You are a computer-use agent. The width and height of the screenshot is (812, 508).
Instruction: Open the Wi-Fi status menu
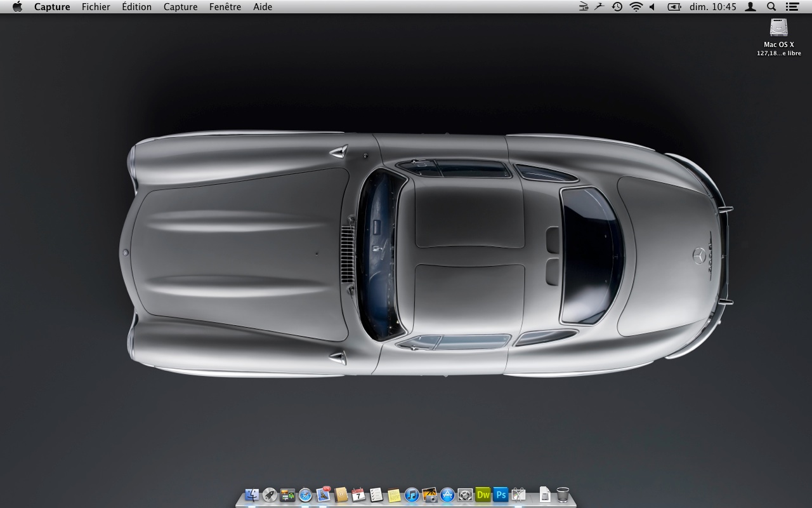[x=636, y=7]
